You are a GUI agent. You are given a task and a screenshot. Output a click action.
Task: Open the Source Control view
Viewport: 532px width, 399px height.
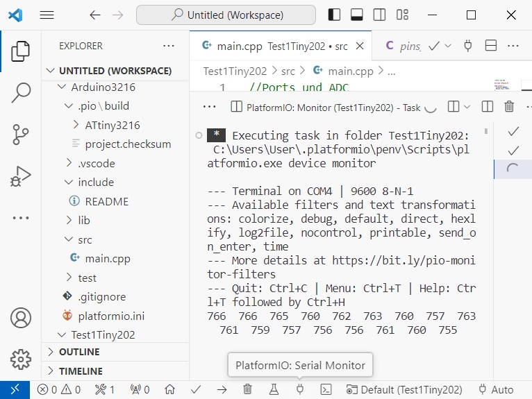pos(21,134)
